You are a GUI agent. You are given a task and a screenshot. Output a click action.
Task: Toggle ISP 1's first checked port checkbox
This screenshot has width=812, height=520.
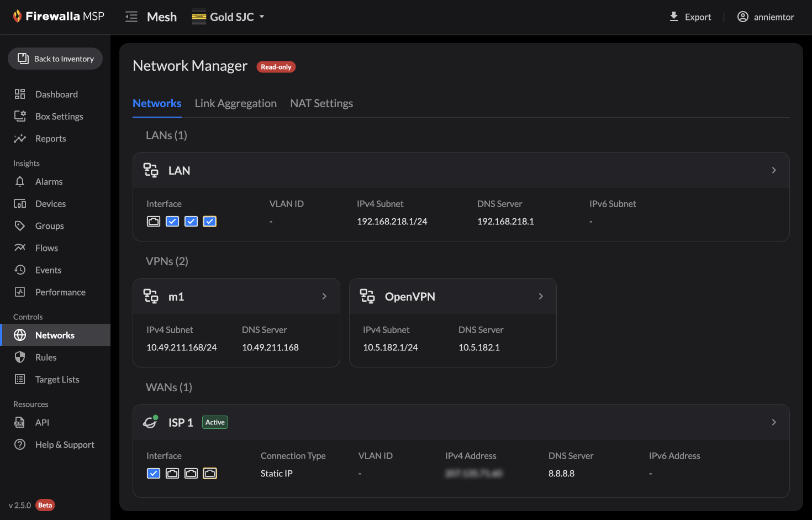pos(154,474)
